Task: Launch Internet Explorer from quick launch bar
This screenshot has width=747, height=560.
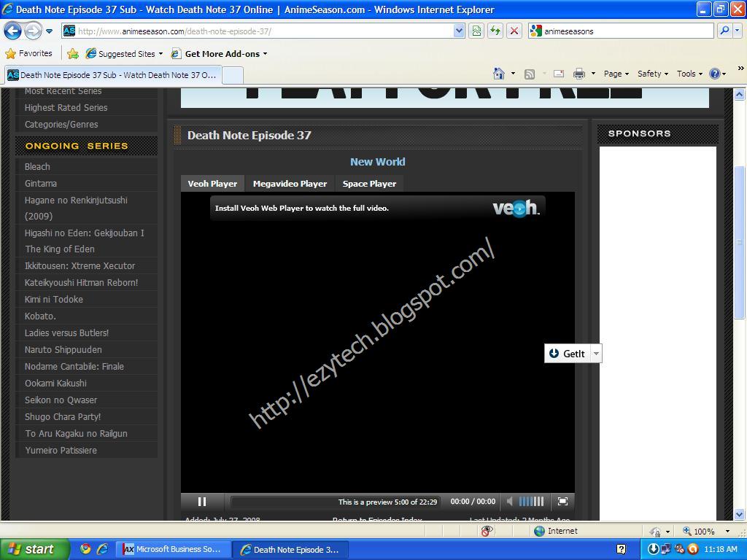Action: [x=102, y=549]
